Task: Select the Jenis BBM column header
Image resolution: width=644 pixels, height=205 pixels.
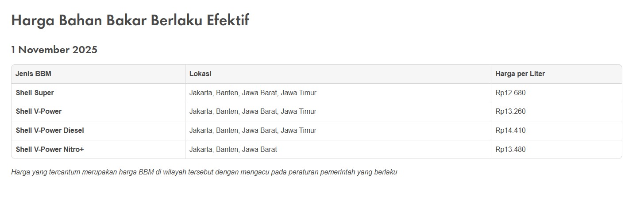Action: tap(33, 74)
